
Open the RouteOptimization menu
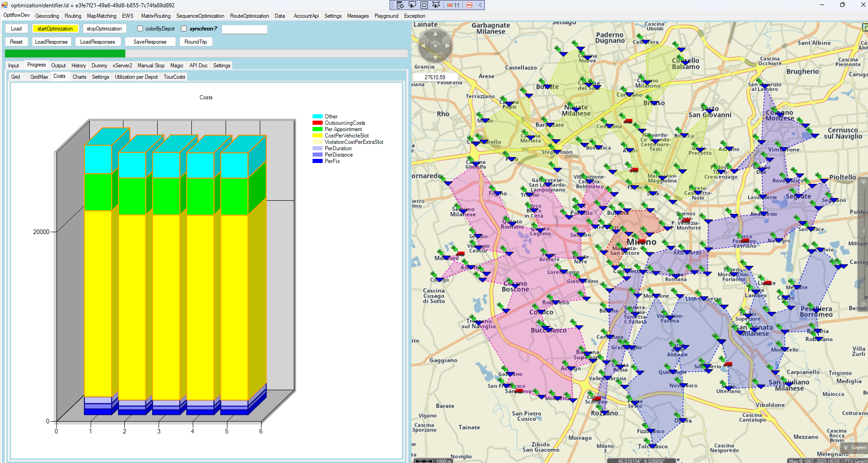coord(249,16)
